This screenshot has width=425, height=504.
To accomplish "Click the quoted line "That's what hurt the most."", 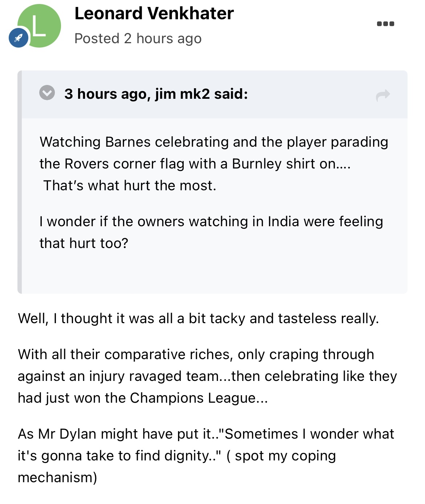I will [130, 186].
